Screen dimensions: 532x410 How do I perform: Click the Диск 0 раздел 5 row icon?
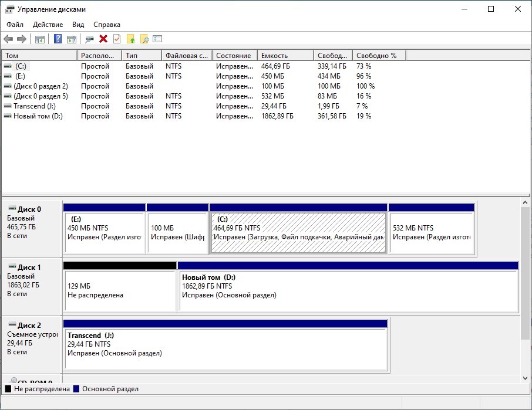pyautogui.click(x=8, y=96)
